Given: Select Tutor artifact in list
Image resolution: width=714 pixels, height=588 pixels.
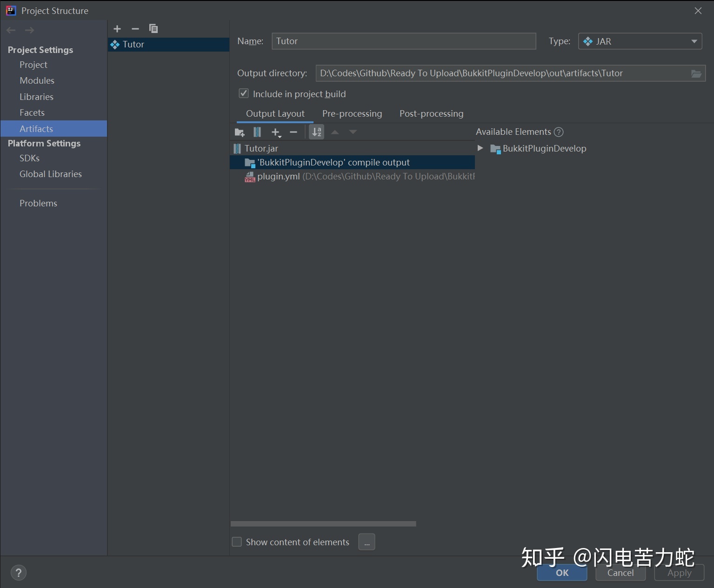Looking at the screenshot, I should (x=168, y=45).
